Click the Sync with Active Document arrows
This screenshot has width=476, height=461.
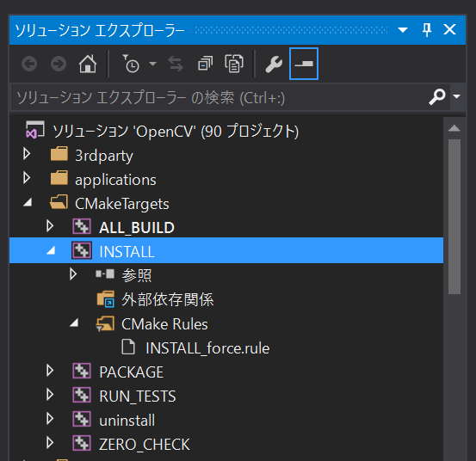[x=176, y=64]
